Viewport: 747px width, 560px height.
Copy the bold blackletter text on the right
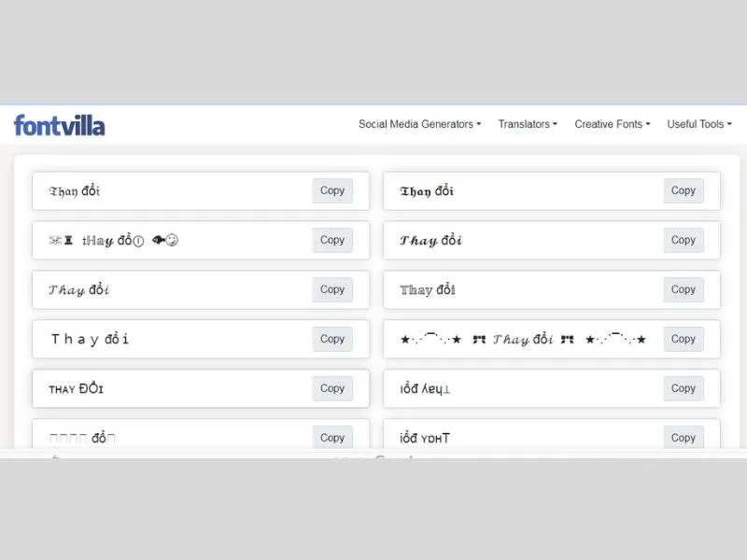tap(684, 190)
